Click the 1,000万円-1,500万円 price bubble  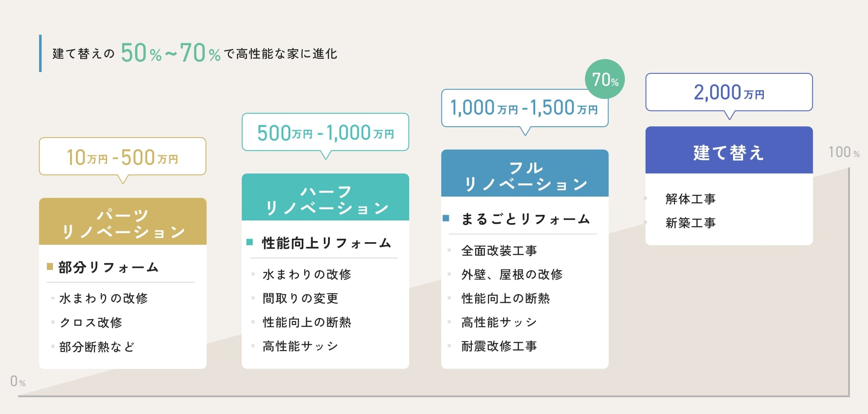tap(525, 108)
